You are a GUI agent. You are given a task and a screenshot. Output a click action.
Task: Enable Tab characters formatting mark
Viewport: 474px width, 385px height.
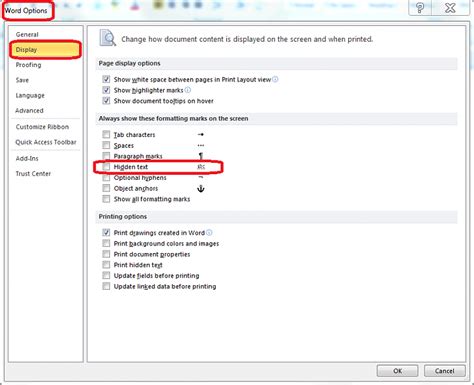pos(106,135)
